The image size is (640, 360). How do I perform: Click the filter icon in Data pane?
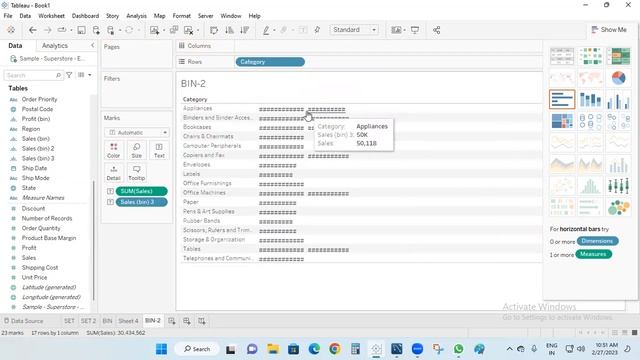tap(69, 75)
